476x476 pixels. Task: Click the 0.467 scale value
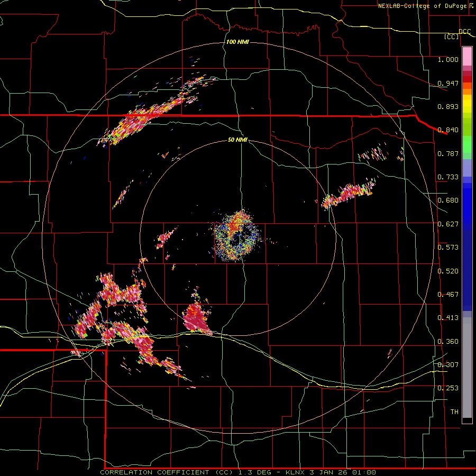tap(448, 295)
